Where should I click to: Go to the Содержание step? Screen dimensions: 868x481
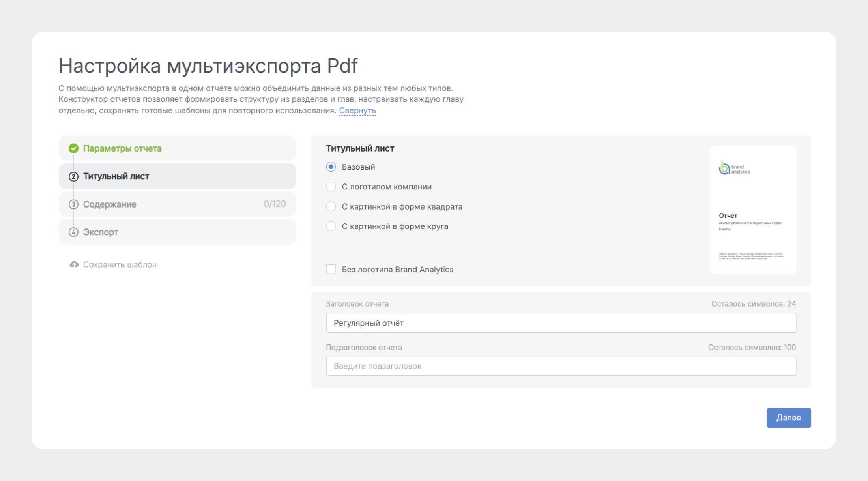click(x=178, y=204)
